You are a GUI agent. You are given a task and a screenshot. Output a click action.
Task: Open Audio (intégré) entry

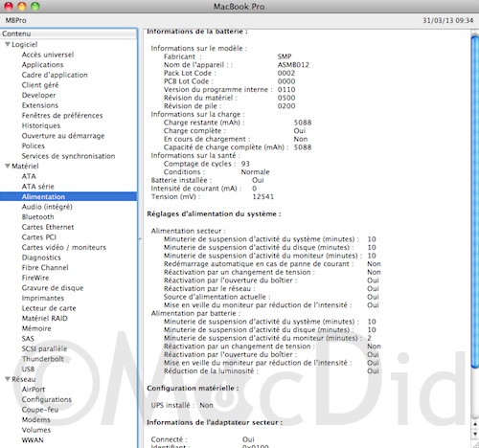coord(47,207)
